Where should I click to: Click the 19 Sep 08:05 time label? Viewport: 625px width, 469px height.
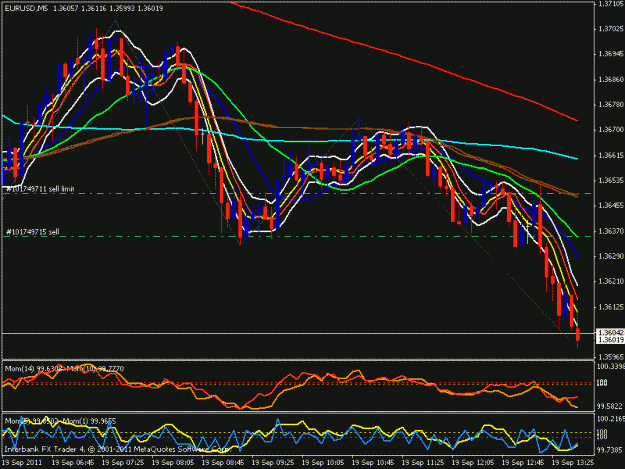pyautogui.click(x=173, y=463)
